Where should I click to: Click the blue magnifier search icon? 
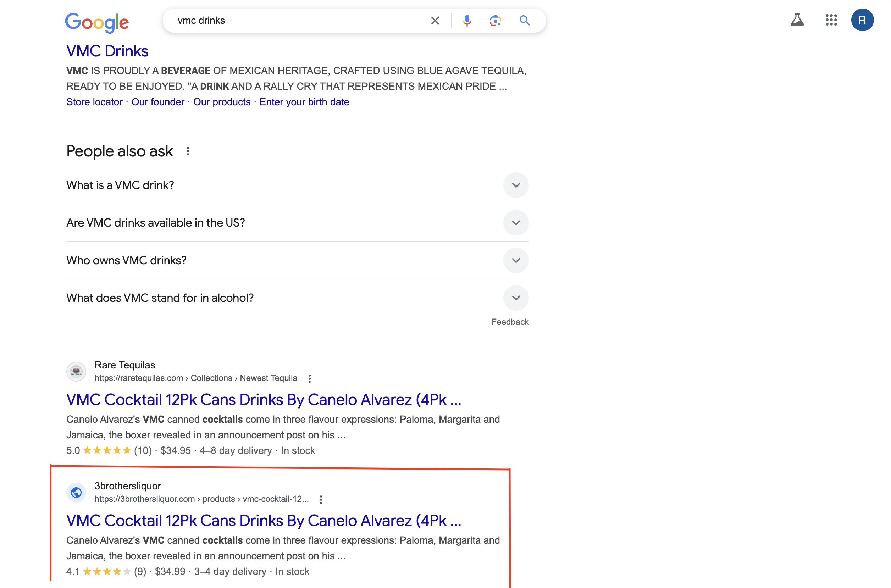coord(524,21)
